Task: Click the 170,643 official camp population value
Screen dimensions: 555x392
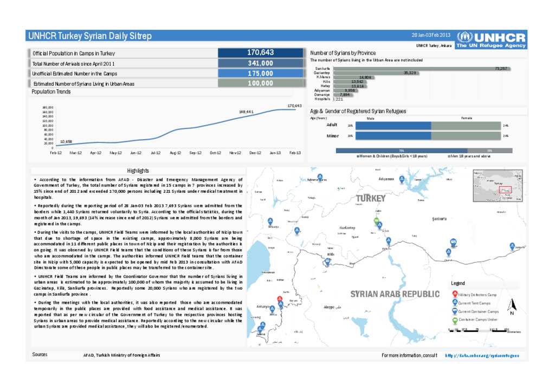Action: point(261,53)
